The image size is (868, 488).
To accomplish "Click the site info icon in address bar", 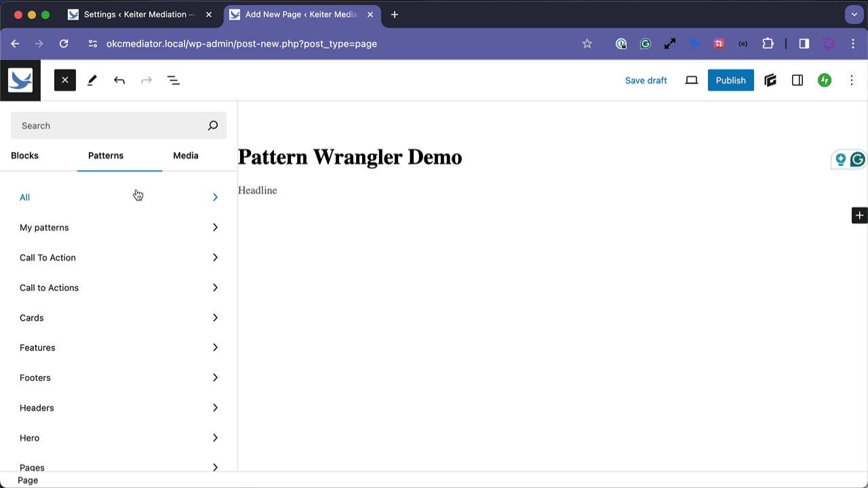I will [x=93, y=43].
